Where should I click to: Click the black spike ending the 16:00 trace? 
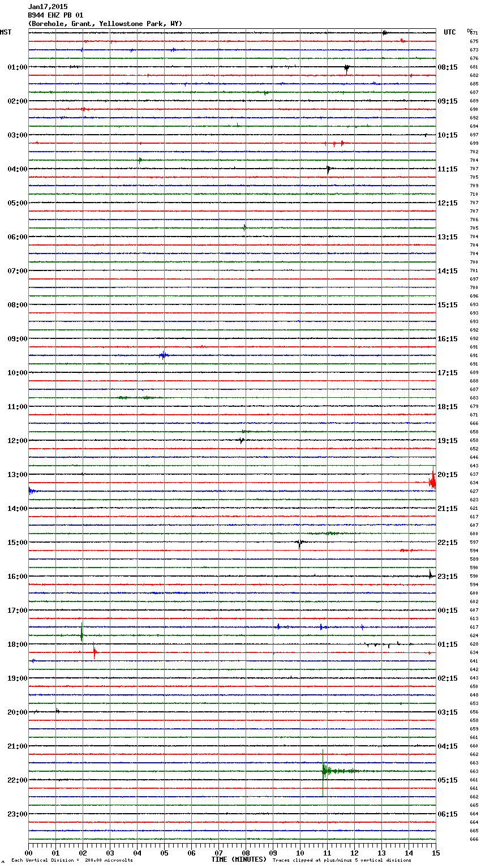pyautogui.click(x=431, y=575)
